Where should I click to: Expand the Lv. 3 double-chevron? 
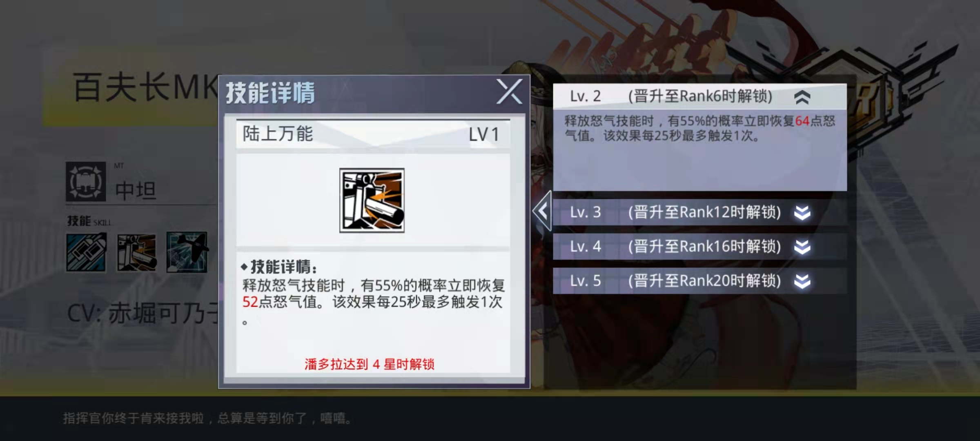(802, 212)
